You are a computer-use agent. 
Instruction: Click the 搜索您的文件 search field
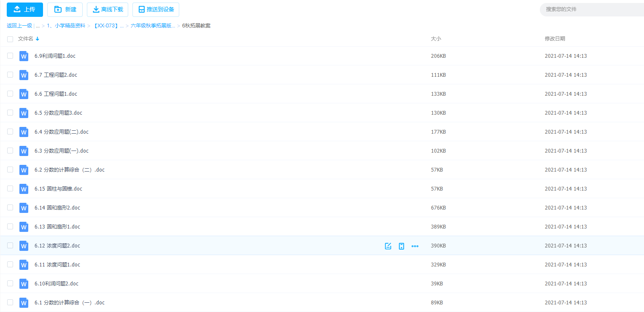coord(590,9)
